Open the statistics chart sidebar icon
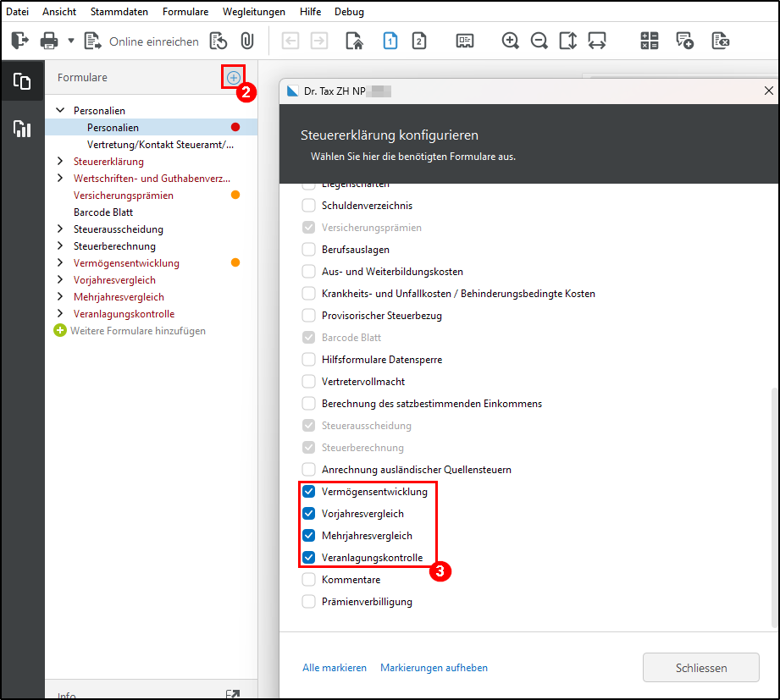Image resolution: width=780 pixels, height=700 pixels. click(22, 129)
